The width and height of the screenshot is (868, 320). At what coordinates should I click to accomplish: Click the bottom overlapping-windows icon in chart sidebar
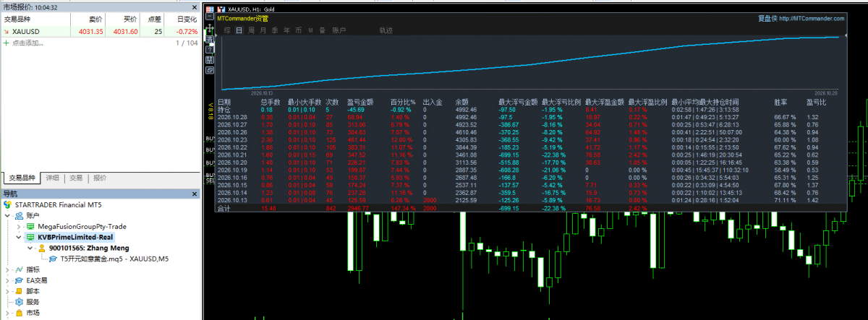[210, 70]
